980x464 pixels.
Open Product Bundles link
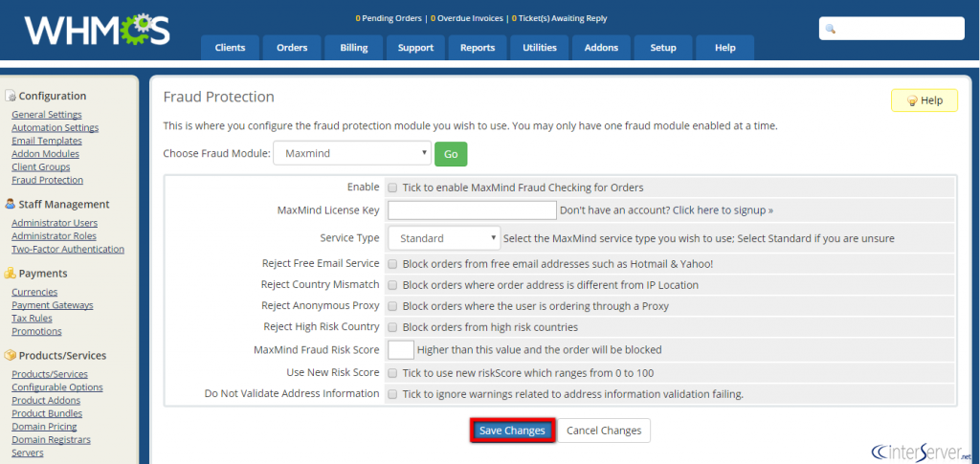click(x=47, y=413)
